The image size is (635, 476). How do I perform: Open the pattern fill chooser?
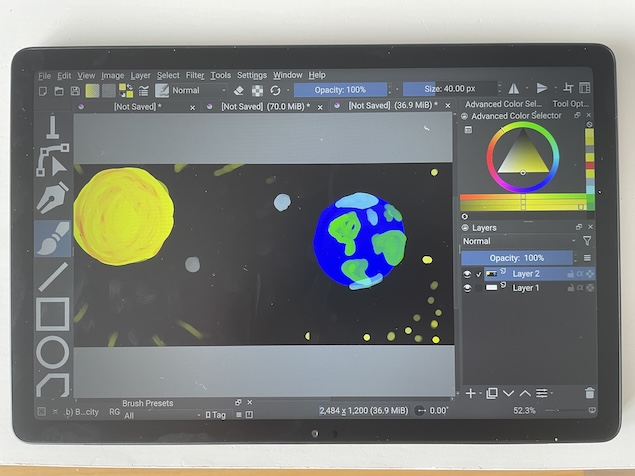click(109, 91)
